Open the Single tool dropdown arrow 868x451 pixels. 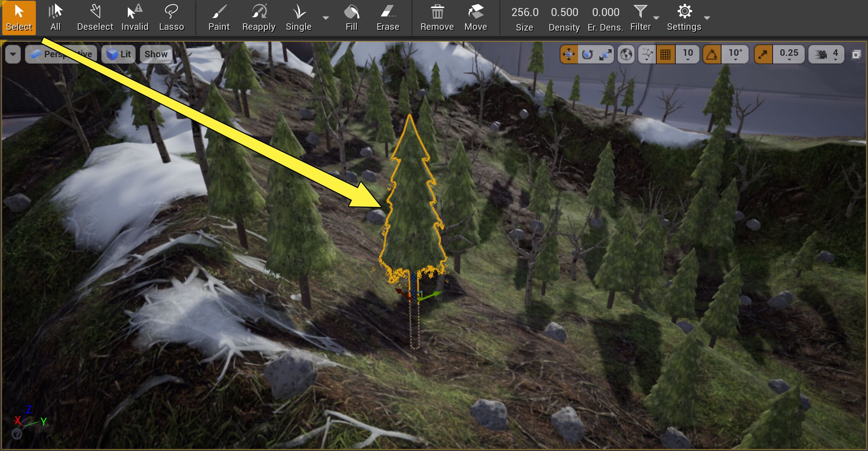tap(326, 18)
